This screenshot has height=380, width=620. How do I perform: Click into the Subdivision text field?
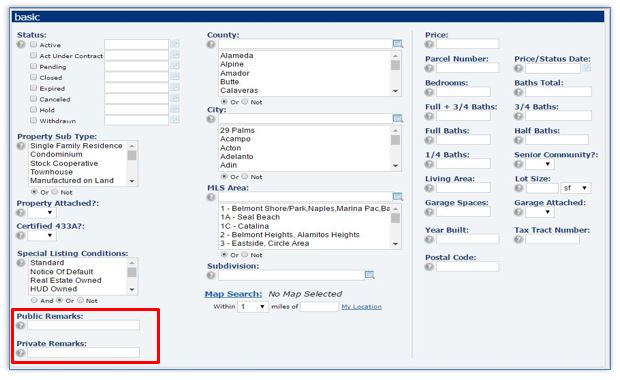pos(291,275)
